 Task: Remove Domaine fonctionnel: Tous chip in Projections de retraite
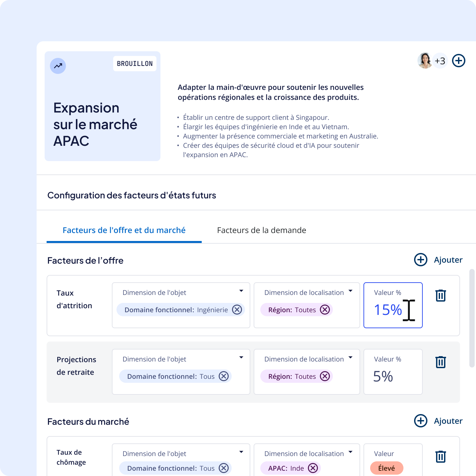point(224,376)
